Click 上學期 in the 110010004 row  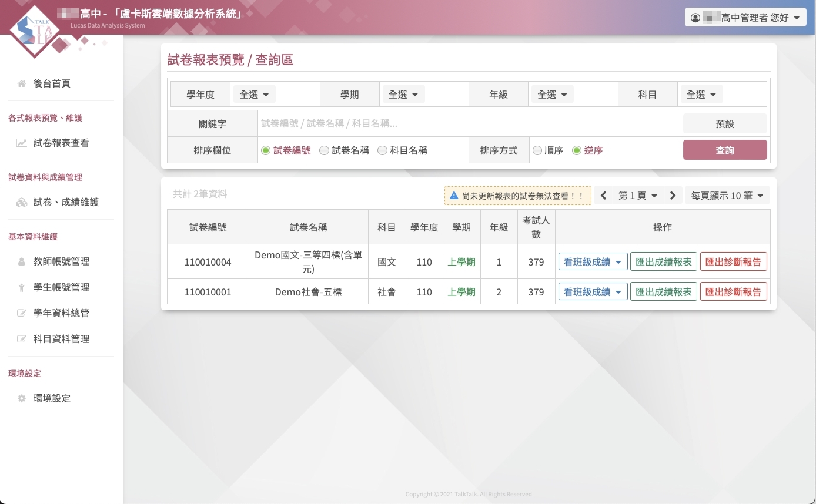[461, 262]
